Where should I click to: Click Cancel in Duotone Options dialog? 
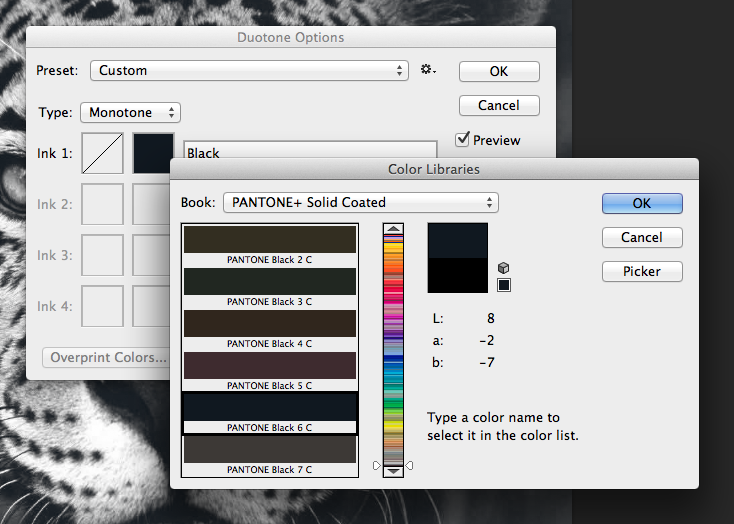coord(499,105)
